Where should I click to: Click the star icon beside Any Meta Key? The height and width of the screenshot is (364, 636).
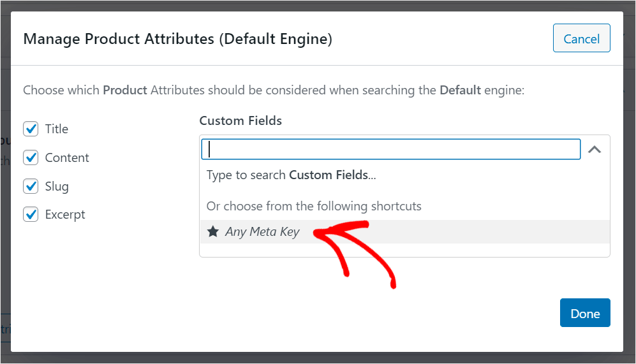[213, 231]
